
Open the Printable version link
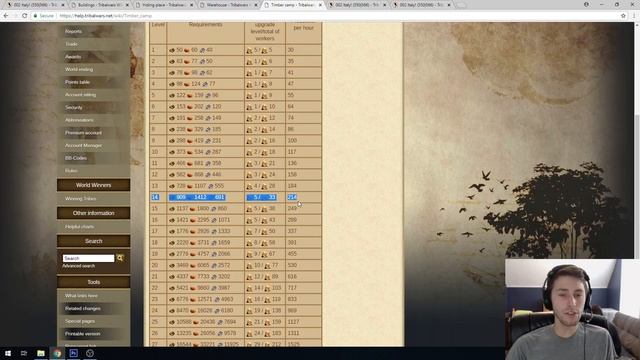tap(82, 334)
